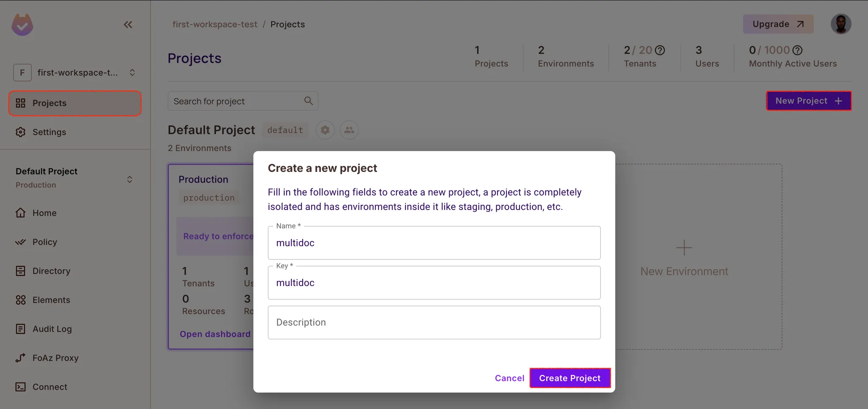Open the Audit Log sidebar icon
The image size is (868, 409).
(21, 329)
